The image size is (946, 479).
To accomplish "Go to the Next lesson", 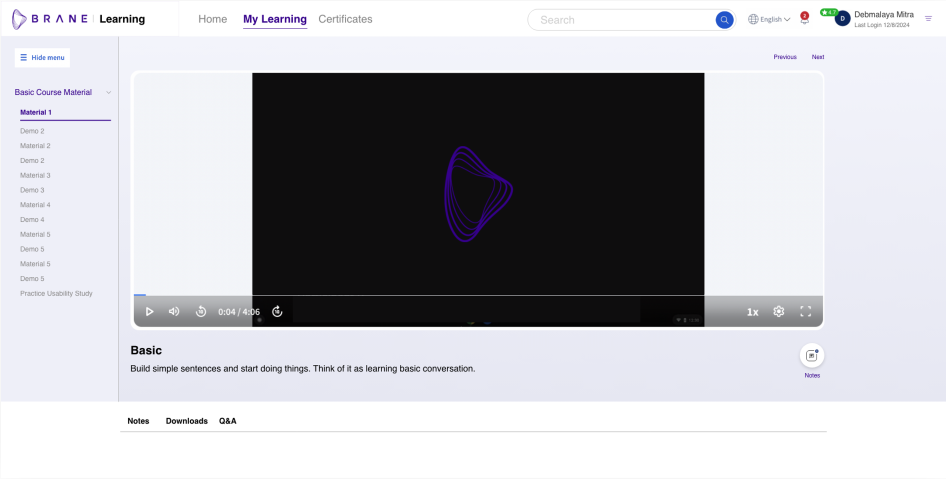I will [818, 57].
